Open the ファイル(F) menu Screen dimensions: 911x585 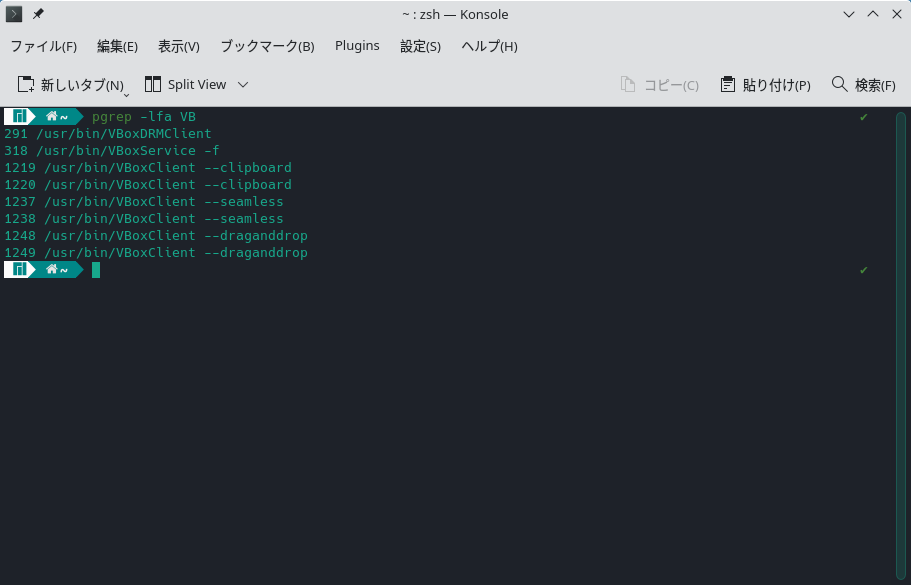click(x=44, y=46)
